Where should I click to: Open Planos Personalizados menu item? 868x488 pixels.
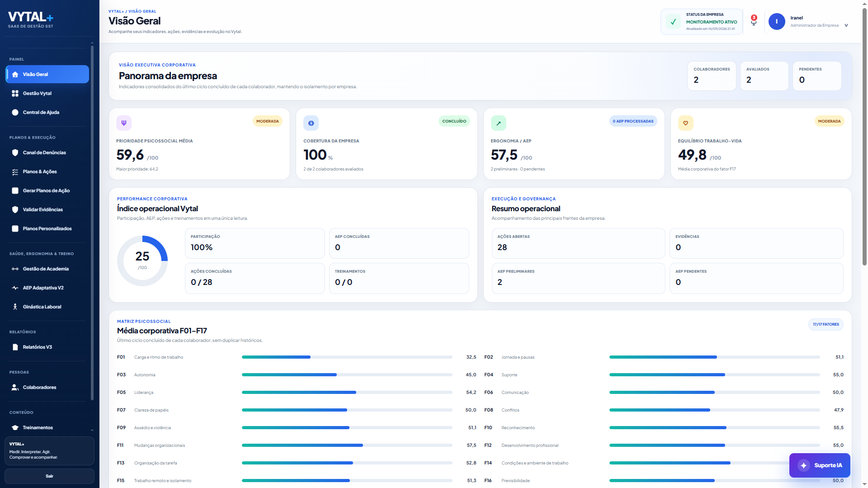47,229
